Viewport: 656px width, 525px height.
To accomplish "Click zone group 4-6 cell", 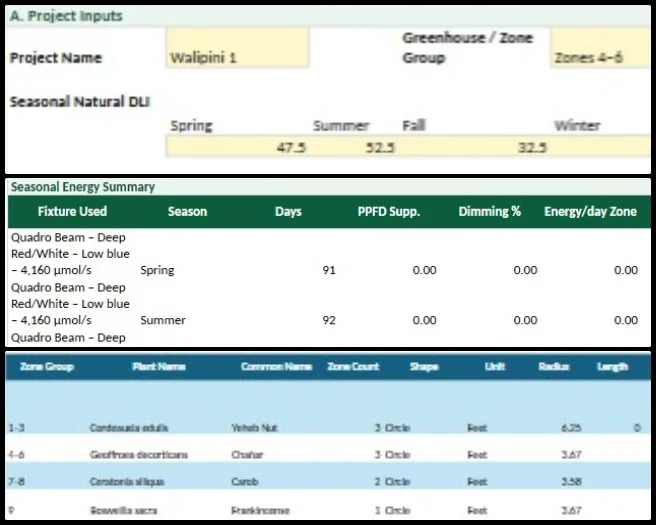I will pos(16,454).
